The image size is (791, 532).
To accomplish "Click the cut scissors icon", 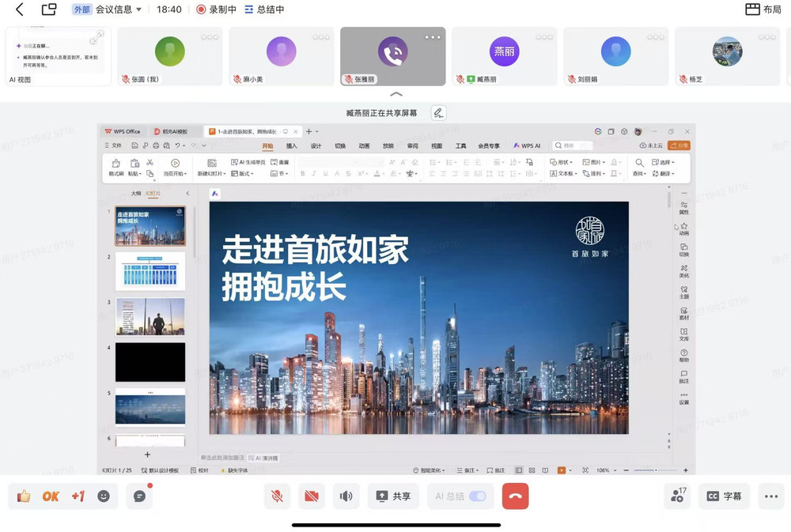I will point(149,162).
